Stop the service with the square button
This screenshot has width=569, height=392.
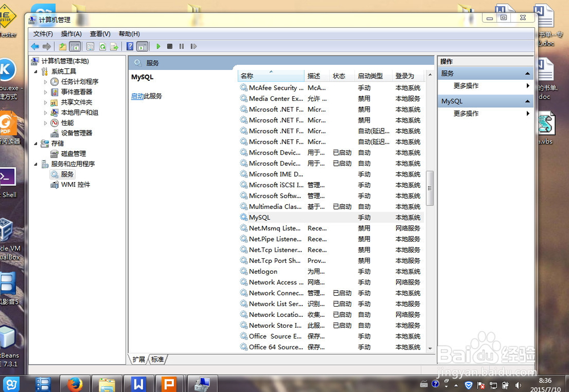click(170, 47)
